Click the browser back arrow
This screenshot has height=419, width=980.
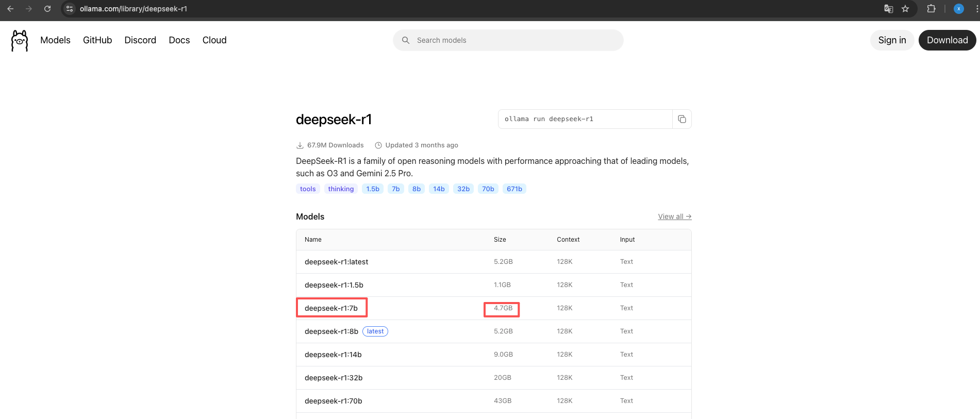point(10,9)
